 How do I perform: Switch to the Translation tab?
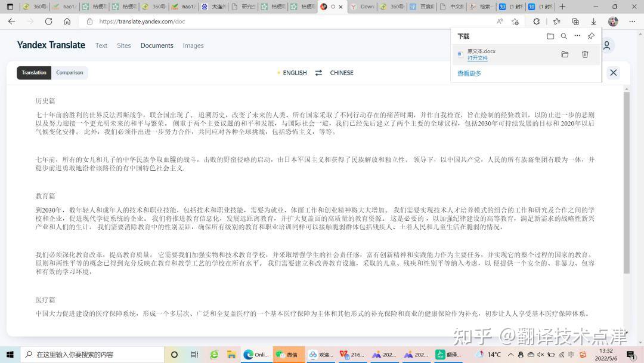click(33, 72)
